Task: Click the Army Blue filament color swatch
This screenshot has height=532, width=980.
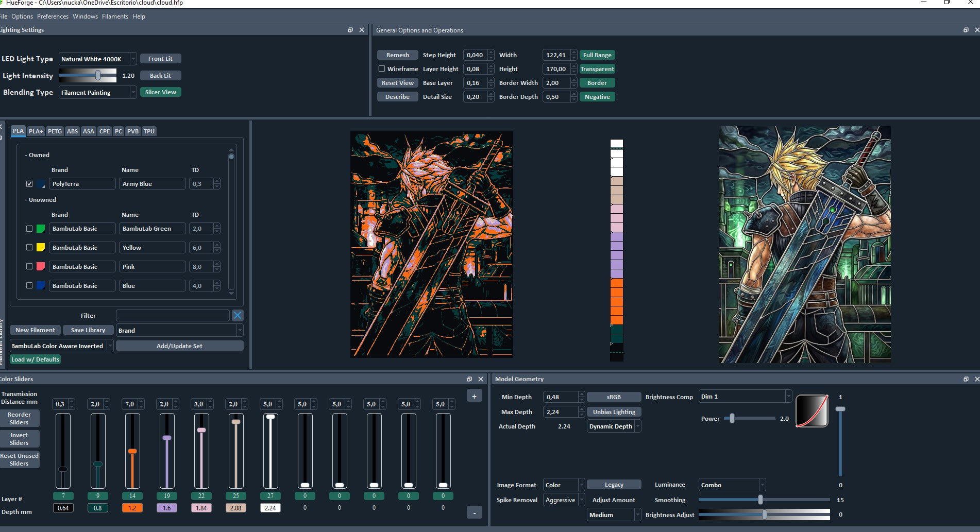Action: click(x=41, y=184)
